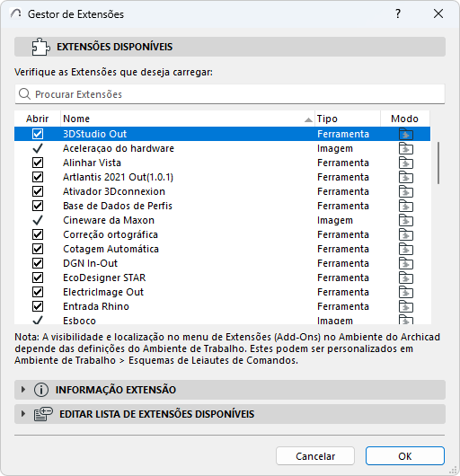Sort by the Tipo column header
460x476 pixels.
[x=348, y=119]
